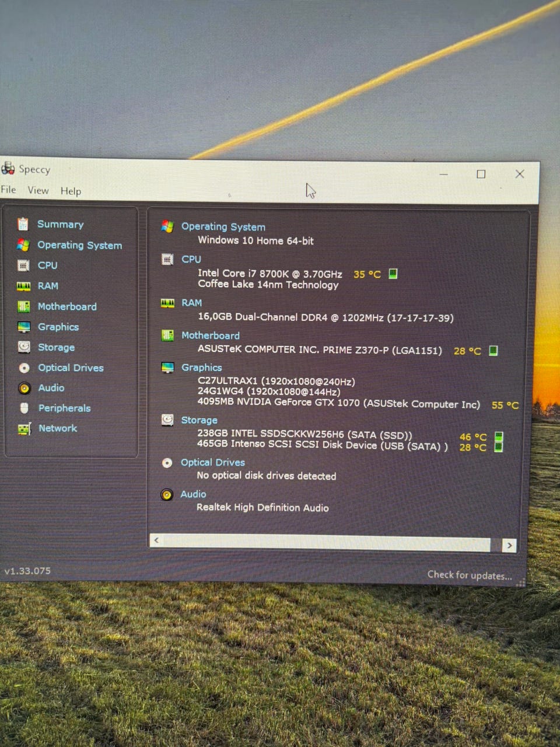This screenshot has width=560, height=747.
Task: Open the RAM section from sidebar
Action: tap(48, 286)
